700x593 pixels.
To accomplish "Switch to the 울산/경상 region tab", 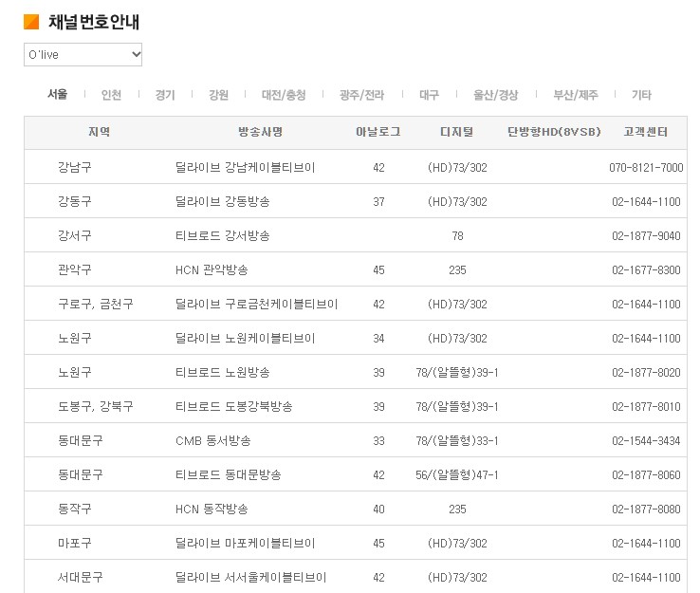I will tap(495, 95).
